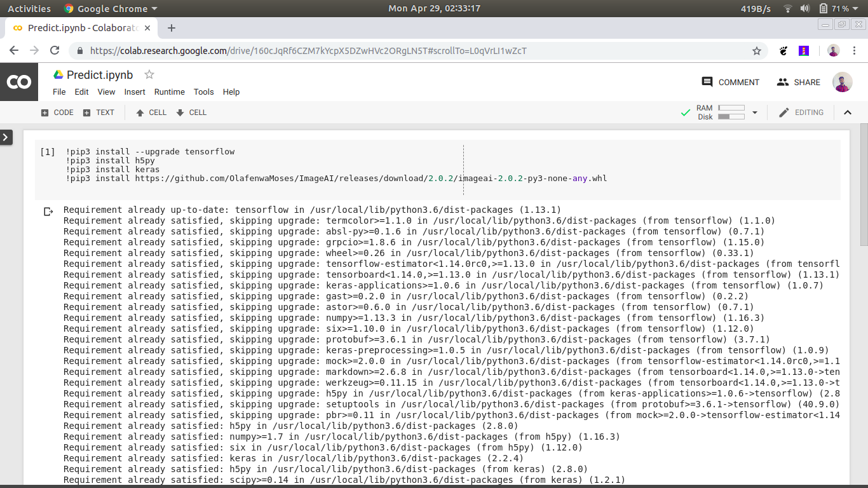Image resolution: width=868 pixels, height=488 pixels.
Task: Collapse the header with the chevron
Action: 847,112
